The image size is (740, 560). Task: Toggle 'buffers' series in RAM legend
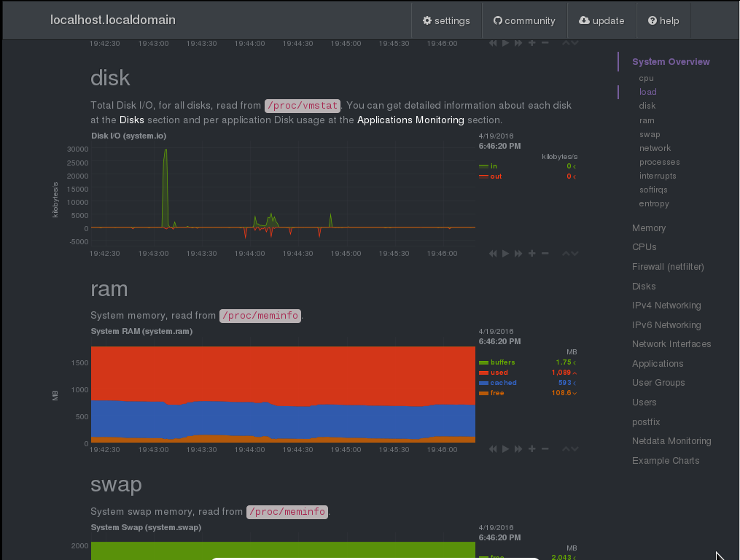(x=502, y=362)
